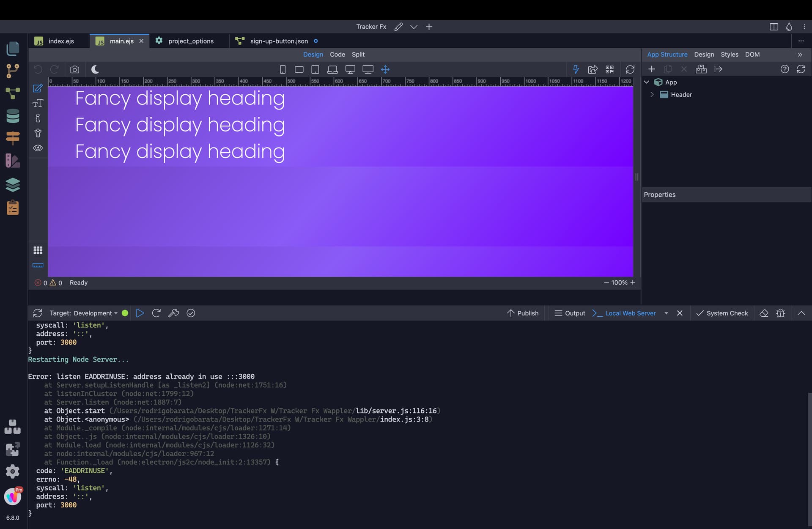Click the App Connect lightning bolt icon

(x=576, y=69)
